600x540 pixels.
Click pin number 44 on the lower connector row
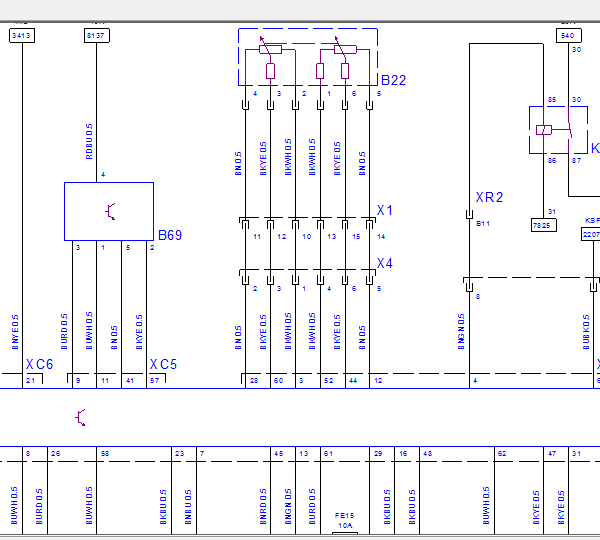pyautogui.click(x=353, y=380)
